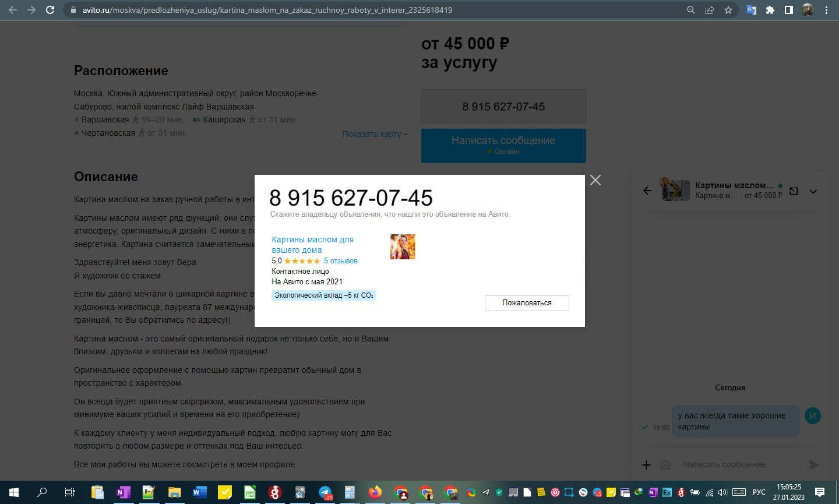Open Word from the taskbar

(199, 492)
